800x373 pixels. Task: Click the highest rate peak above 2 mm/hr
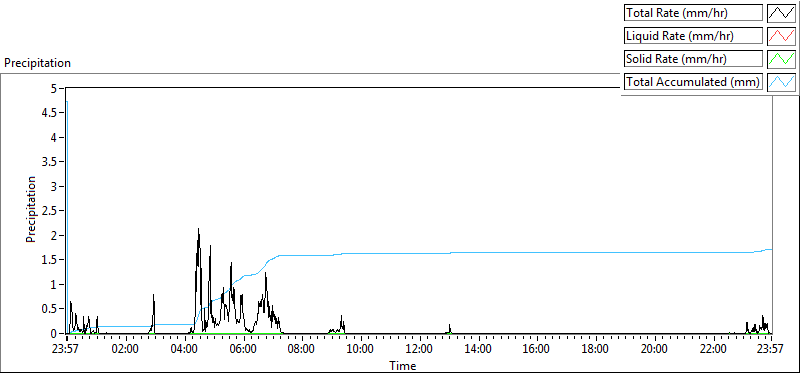198,230
